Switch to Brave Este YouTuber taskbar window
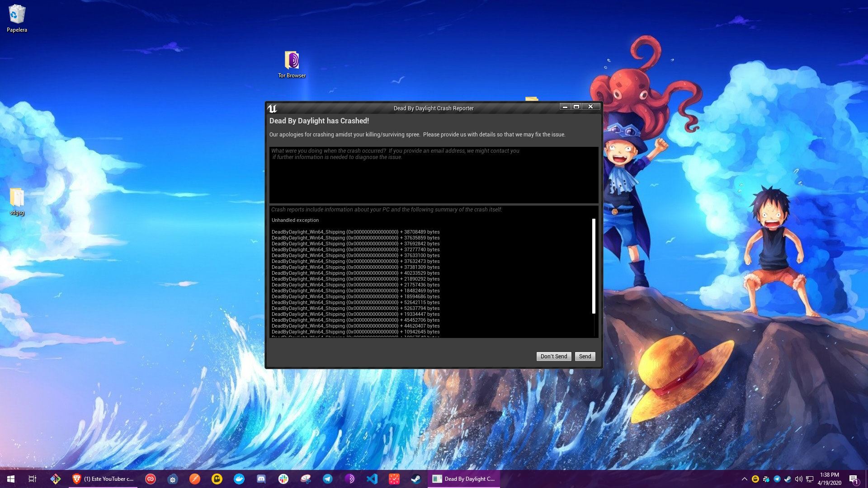The height and width of the screenshot is (488, 868). [103, 479]
